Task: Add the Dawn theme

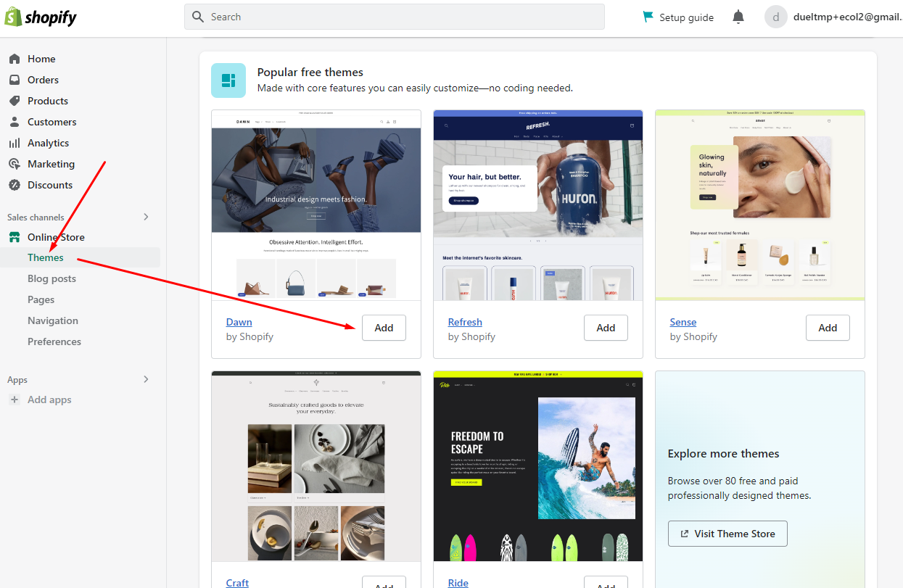Action: (x=384, y=328)
